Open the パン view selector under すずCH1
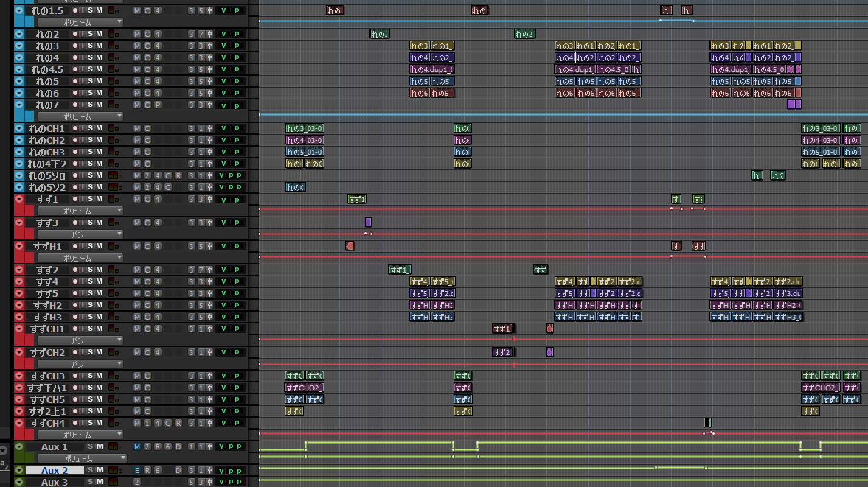868x487 pixels. 80,340
